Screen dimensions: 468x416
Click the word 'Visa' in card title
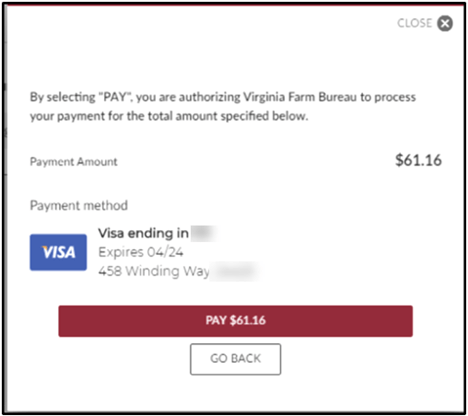tap(111, 233)
